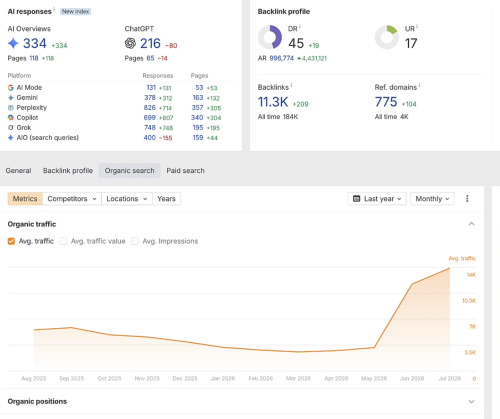Click the AI Overviews Pages 118 link
The image size is (500, 419).
click(34, 58)
